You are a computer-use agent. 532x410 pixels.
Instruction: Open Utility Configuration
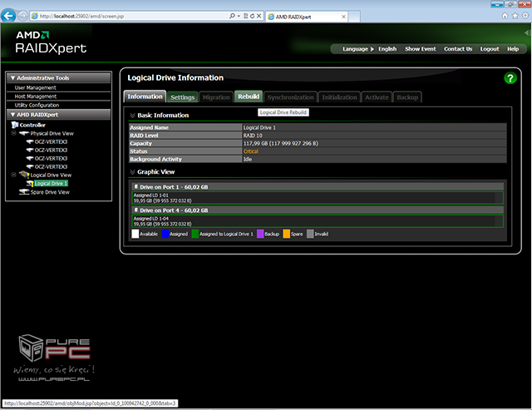(x=37, y=106)
